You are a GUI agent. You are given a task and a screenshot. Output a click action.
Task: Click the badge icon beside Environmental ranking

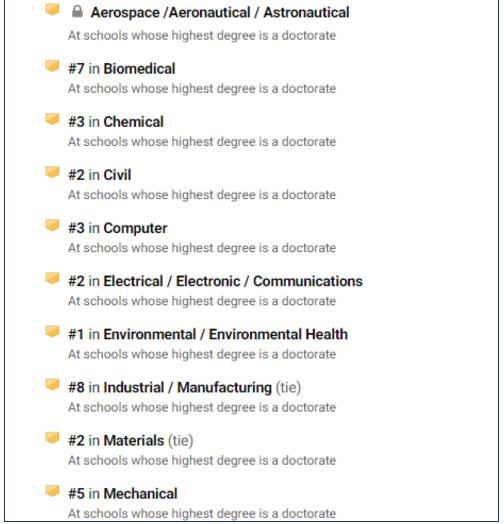tap(52, 332)
